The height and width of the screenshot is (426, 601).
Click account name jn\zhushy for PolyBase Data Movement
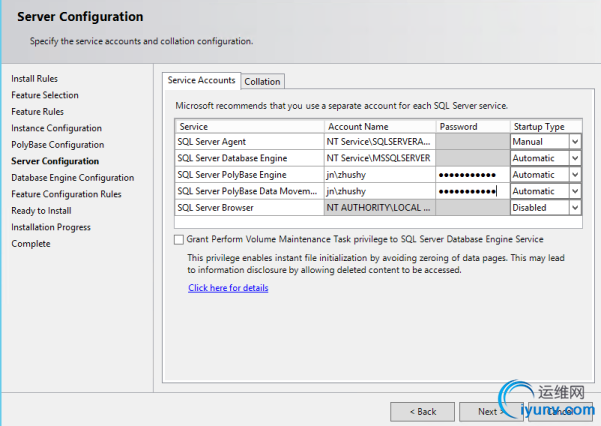[x=379, y=191]
